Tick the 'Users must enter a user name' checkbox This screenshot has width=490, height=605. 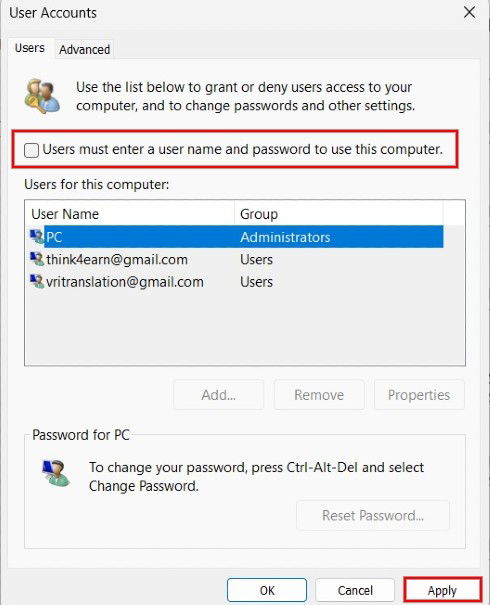pyautogui.click(x=31, y=150)
